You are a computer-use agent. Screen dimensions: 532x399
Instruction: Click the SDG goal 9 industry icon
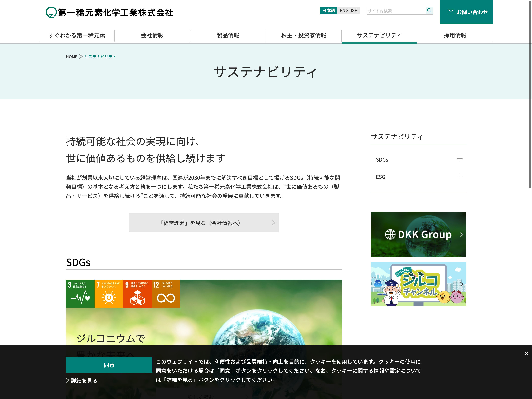coord(137,294)
